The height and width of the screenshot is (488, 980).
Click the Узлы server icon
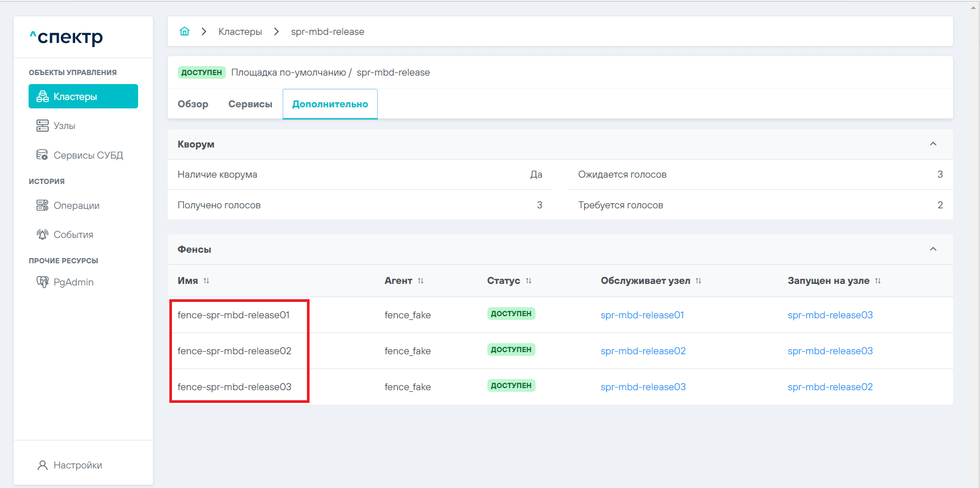pos(42,125)
